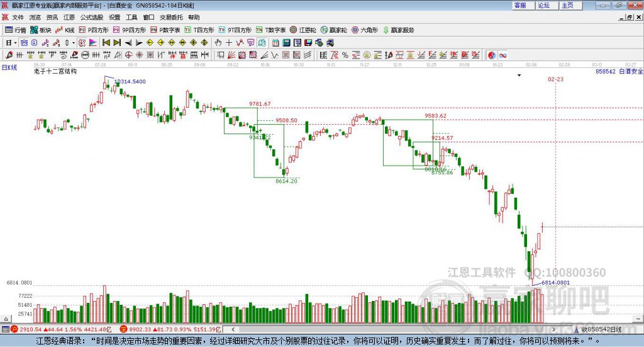
Task: Open the 赢家轮 wheel tool
Action: (x=333, y=30)
